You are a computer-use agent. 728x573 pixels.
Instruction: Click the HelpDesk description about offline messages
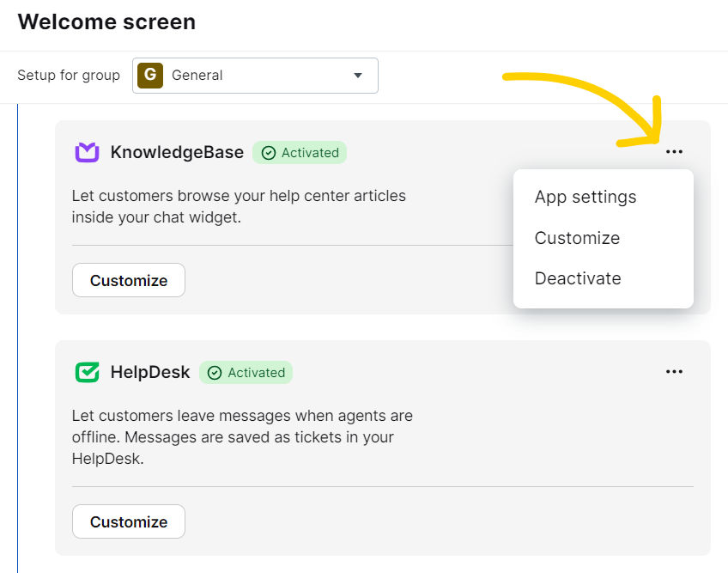[x=242, y=436]
